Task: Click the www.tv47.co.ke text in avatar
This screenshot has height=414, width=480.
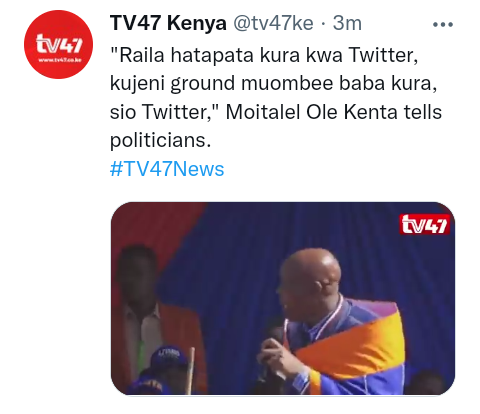Action: 60,60
